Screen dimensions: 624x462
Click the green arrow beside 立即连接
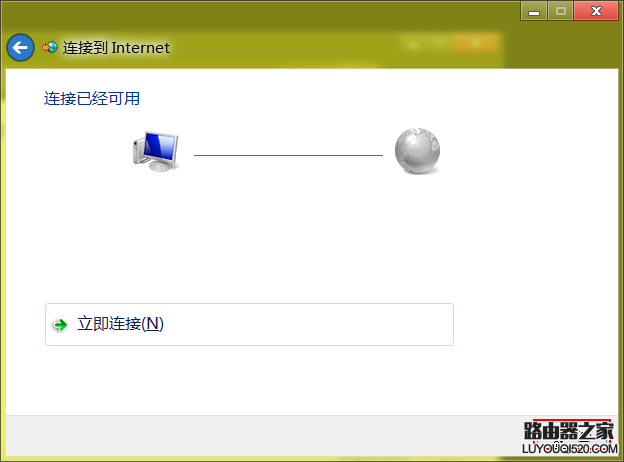(60, 325)
